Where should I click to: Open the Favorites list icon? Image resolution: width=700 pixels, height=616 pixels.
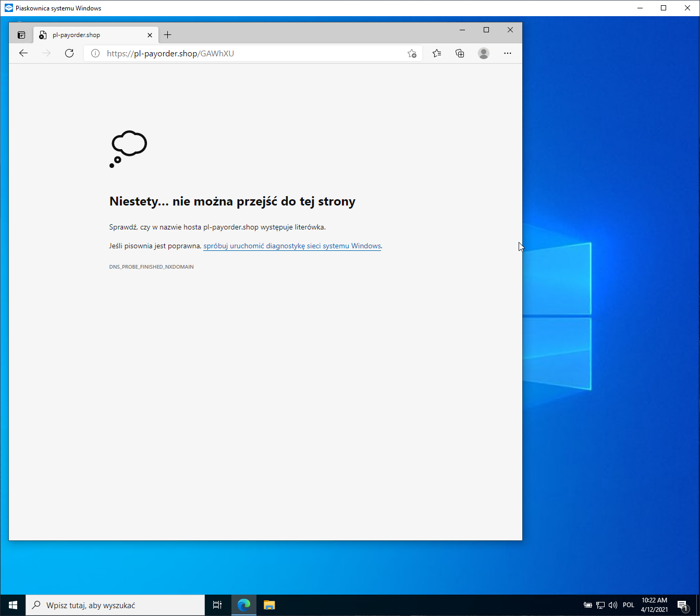437,53
